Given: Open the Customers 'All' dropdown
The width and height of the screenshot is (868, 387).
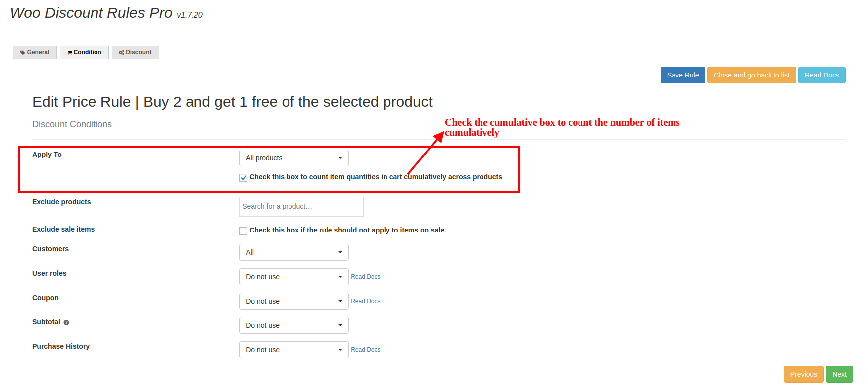Looking at the screenshot, I should pyautogui.click(x=293, y=252).
